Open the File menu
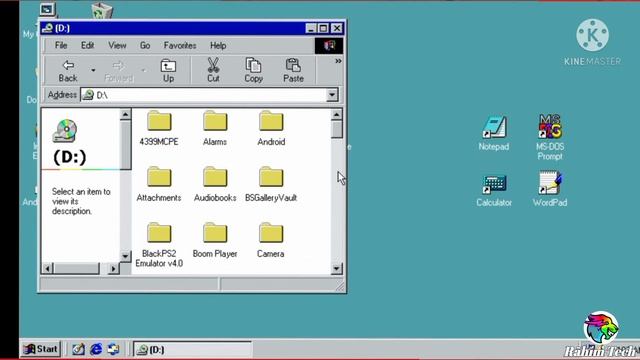 61,45
